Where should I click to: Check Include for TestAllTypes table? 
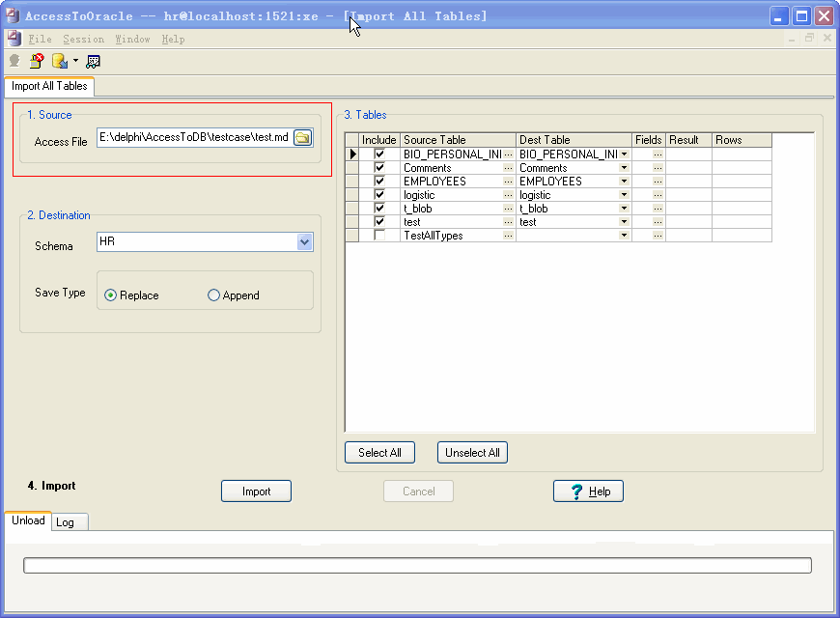click(x=379, y=235)
